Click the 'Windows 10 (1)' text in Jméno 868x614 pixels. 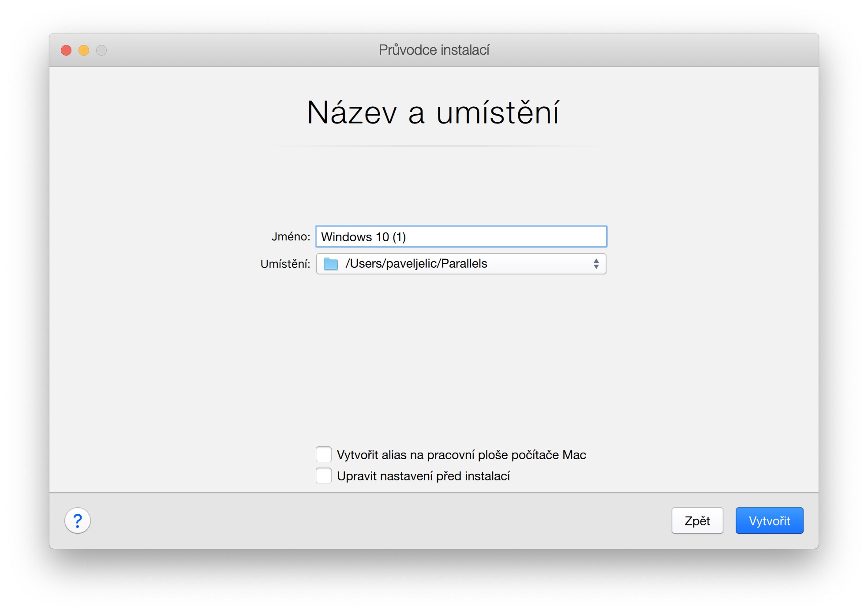tap(363, 237)
